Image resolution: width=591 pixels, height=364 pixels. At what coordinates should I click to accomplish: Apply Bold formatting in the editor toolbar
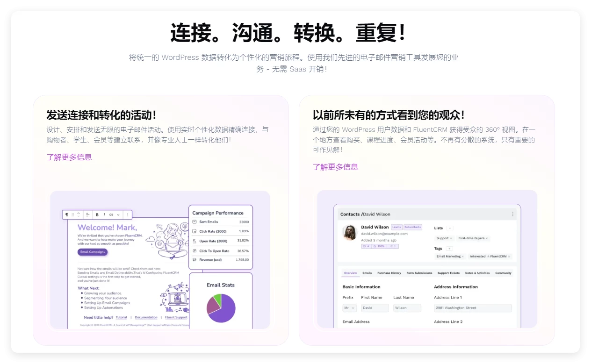(x=97, y=214)
